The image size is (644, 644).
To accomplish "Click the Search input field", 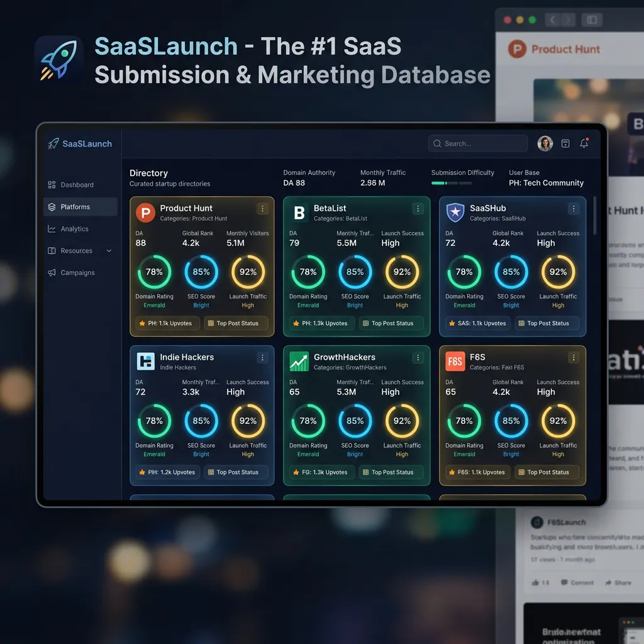I will click(478, 143).
